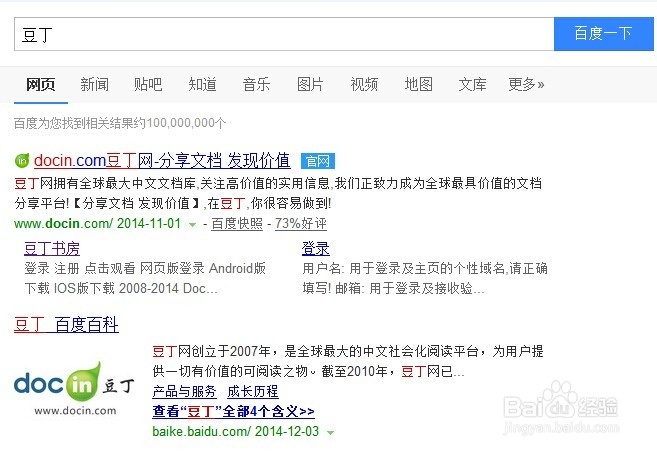Switch to the 地图 tab
657x451 pixels.
coord(419,85)
